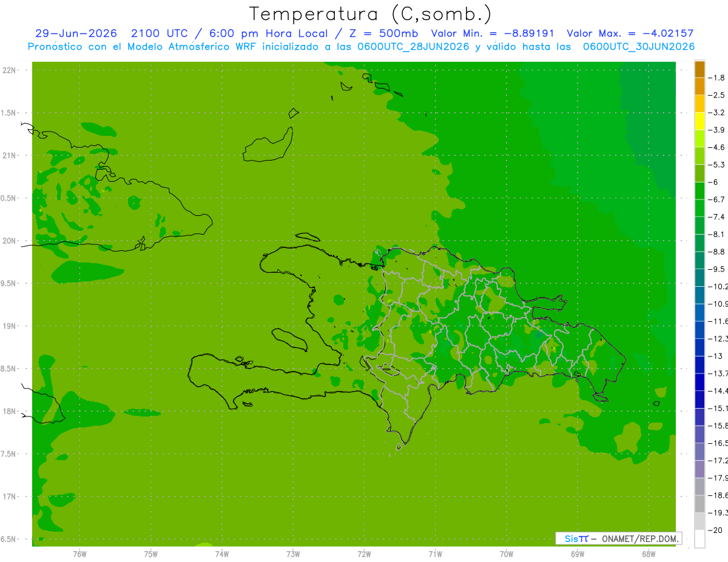Click the "70W" longitude axis label

coord(507,554)
